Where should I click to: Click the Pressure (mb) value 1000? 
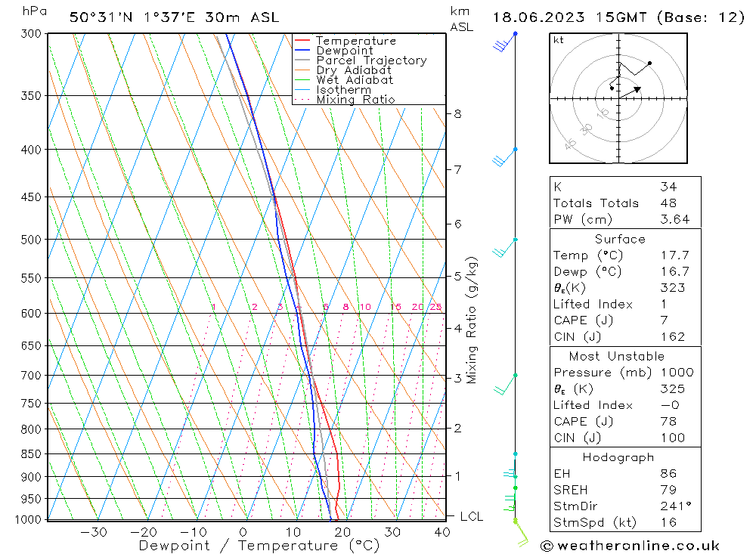[677, 372]
